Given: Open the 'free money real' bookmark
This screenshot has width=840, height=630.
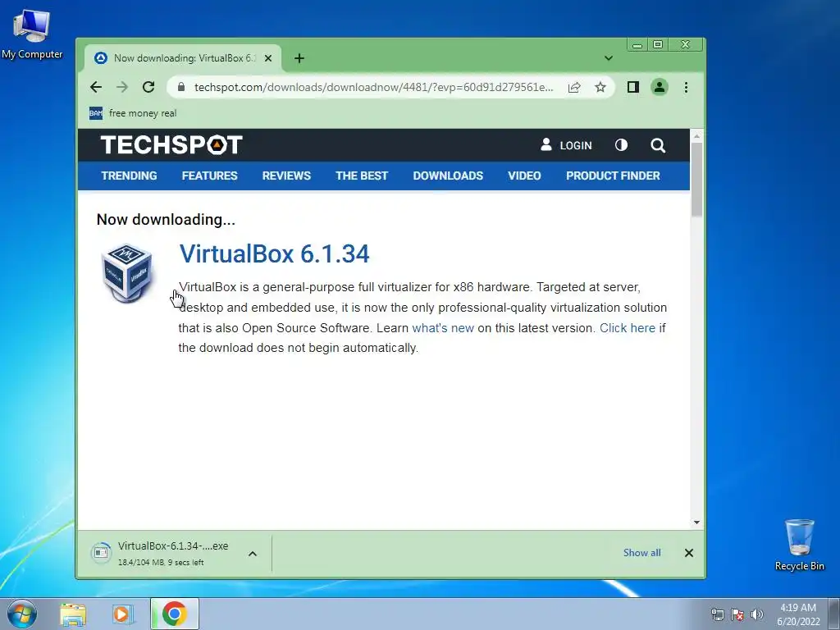Looking at the screenshot, I should [x=133, y=113].
